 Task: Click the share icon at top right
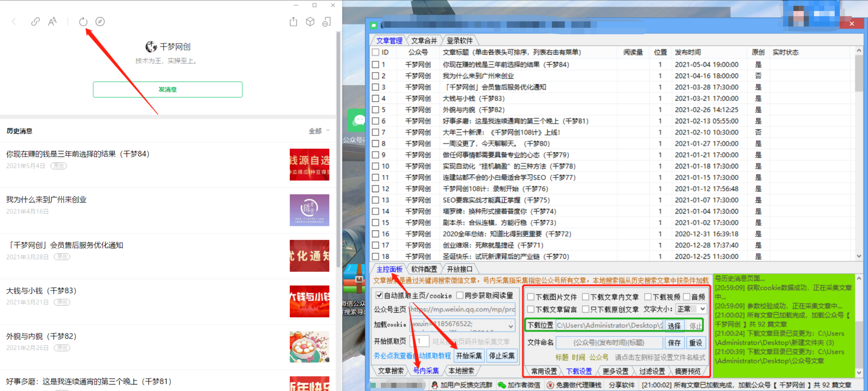click(x=293, y=22)
